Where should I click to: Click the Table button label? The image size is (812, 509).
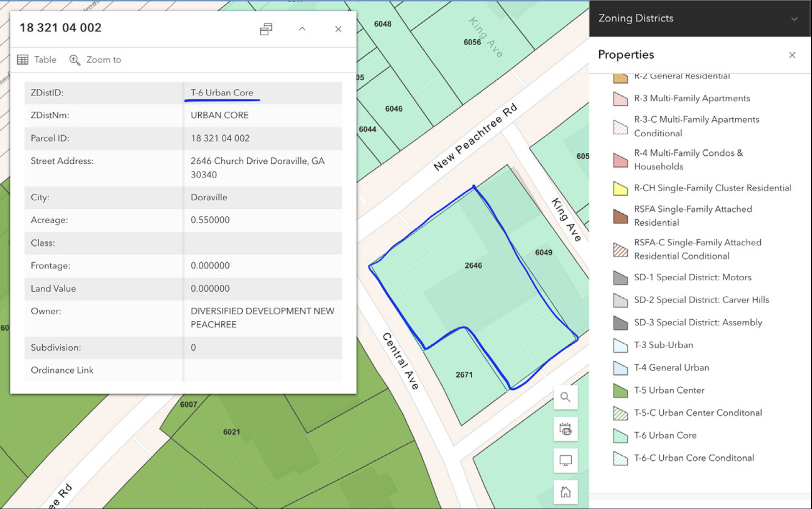click(x=45, y=60)
